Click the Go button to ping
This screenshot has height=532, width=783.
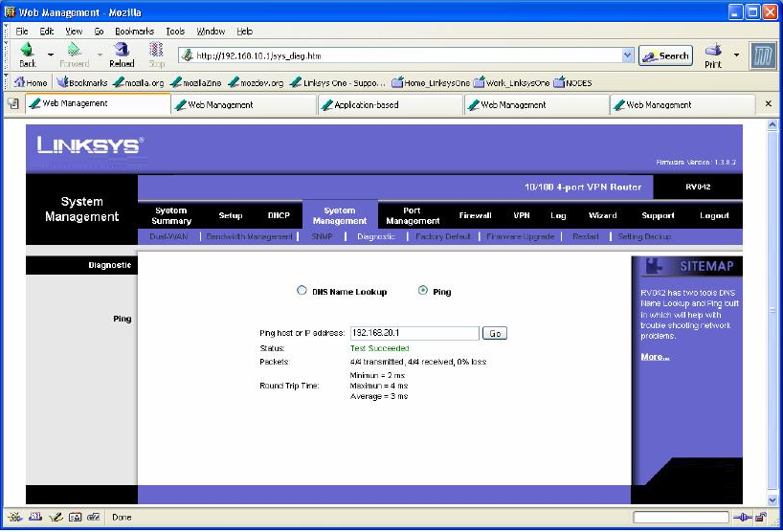pyautogui.click(x=494, y=333)
